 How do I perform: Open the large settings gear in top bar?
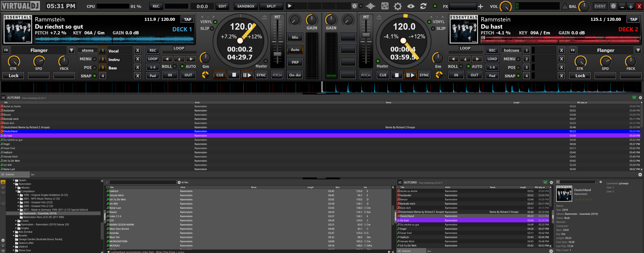point(398,6)
